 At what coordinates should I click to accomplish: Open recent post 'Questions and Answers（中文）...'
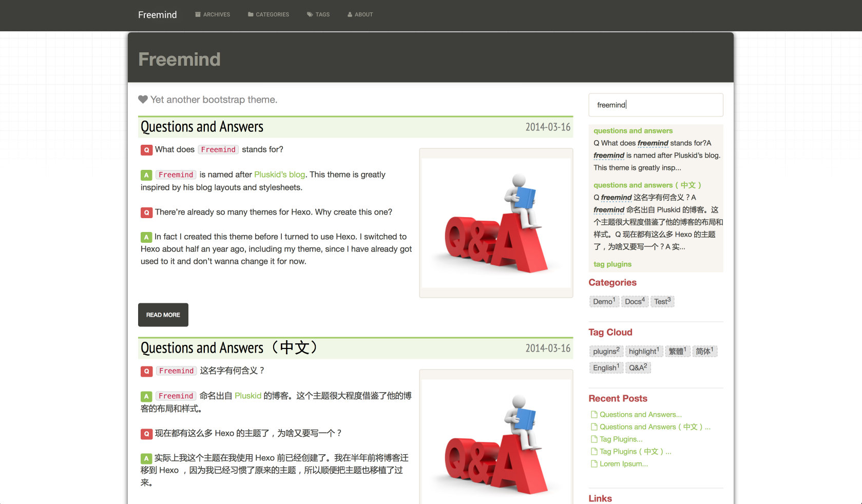(x=655, y=427)
